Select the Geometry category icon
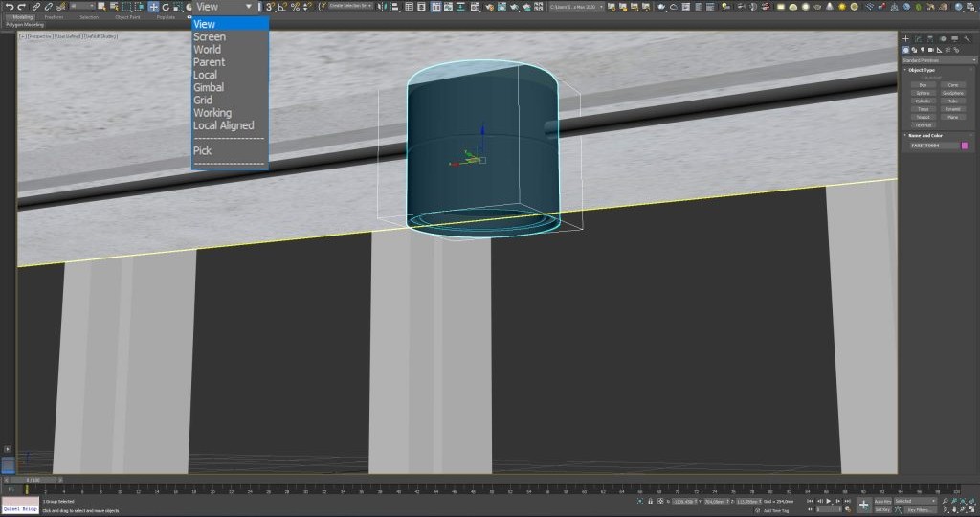 (905, 50)
